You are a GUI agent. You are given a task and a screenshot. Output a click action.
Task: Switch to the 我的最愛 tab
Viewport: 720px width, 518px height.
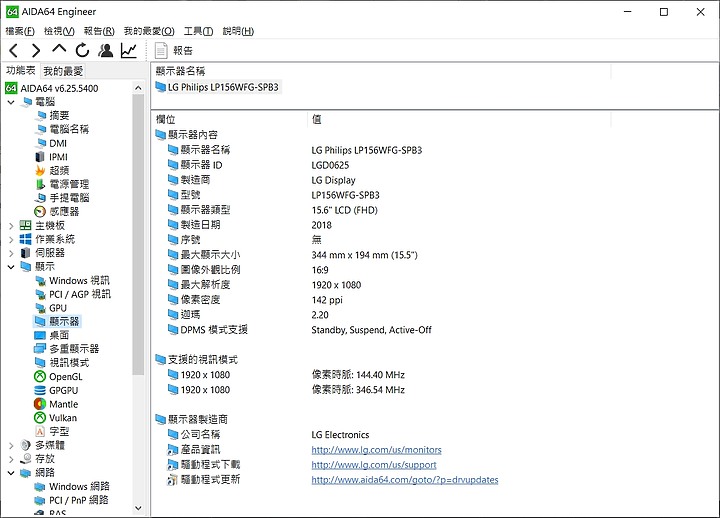[x=63, y=71]
